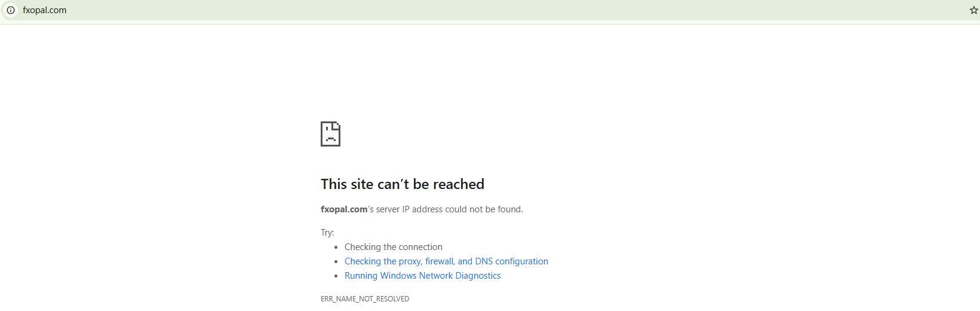Viewport: 980px width, 311px height.
Task: Click the bold fxopal.com domain in the error message
Action: tap(344, 209)
